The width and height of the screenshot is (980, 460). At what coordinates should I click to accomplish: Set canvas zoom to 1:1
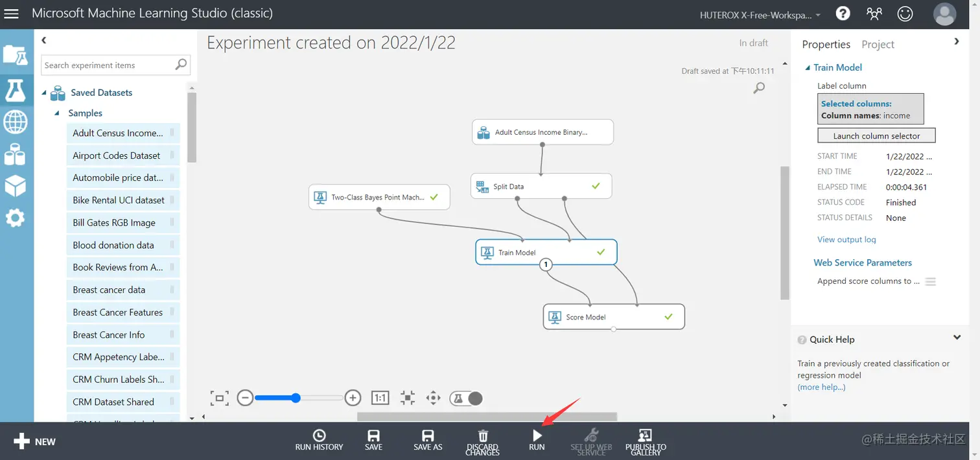pos(380,398)
